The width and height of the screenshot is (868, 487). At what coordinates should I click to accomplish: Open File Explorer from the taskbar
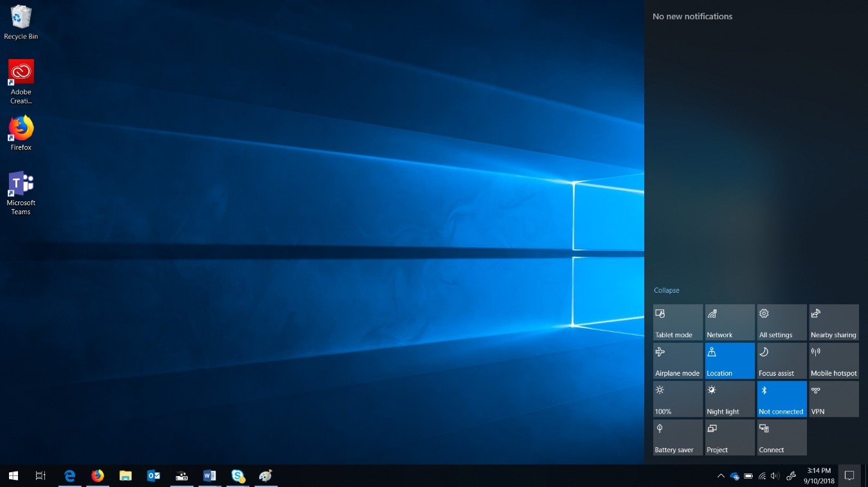(125, 476)
